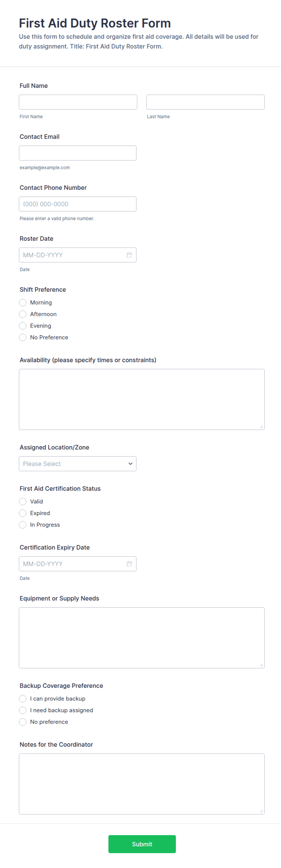Viewport: 281px width, 868px height.
Task: Open the Roster Date calendar icon
Action: (x=129, y=255)
